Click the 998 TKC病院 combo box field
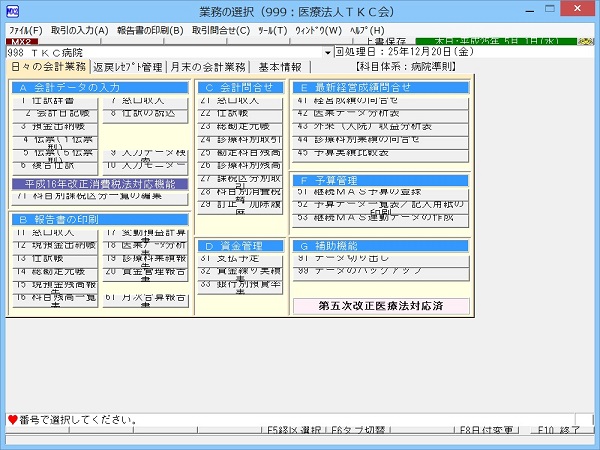 point(170,52)
